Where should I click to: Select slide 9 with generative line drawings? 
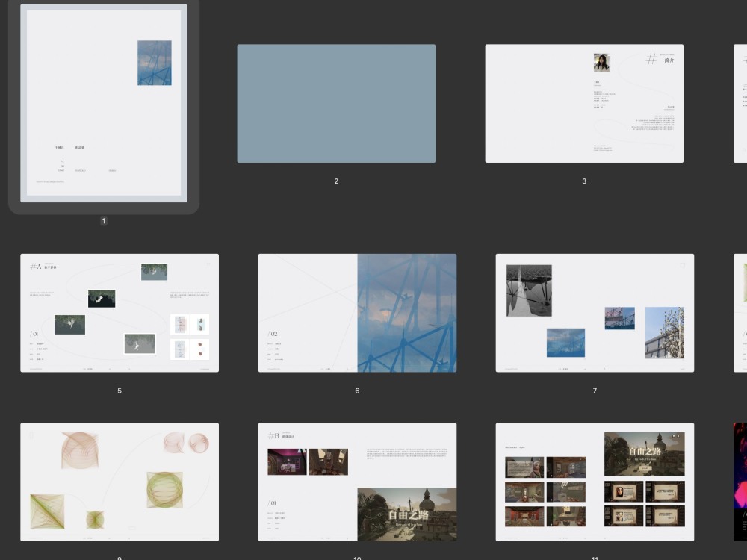click(120, 482)
